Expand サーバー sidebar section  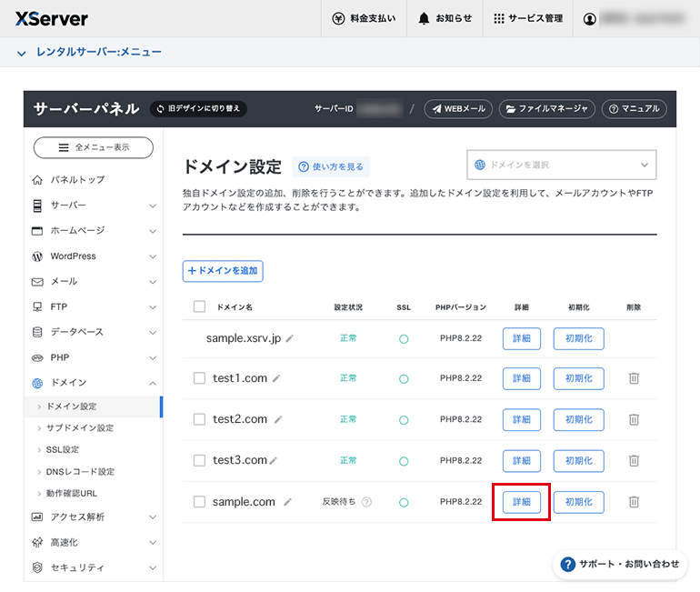(94, 206)
